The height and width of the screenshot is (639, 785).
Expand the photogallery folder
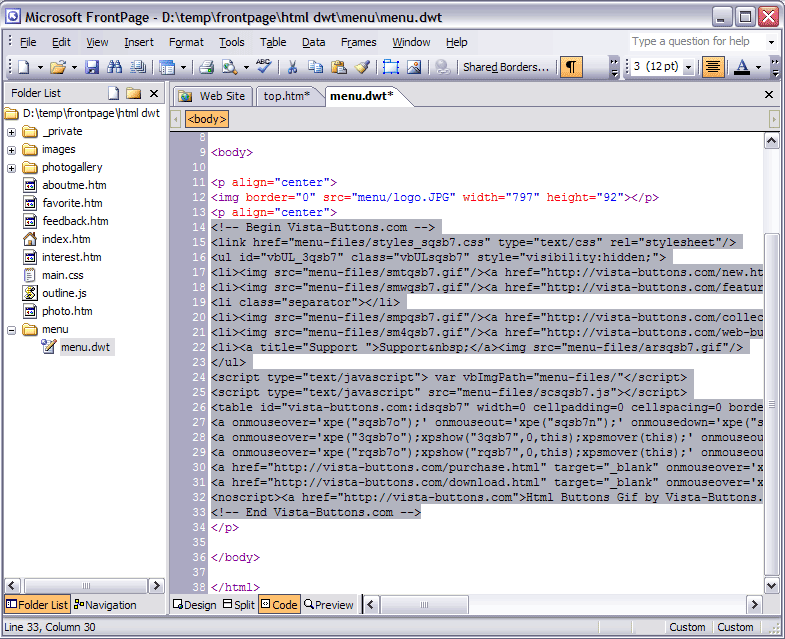click(x=12, y=168)
